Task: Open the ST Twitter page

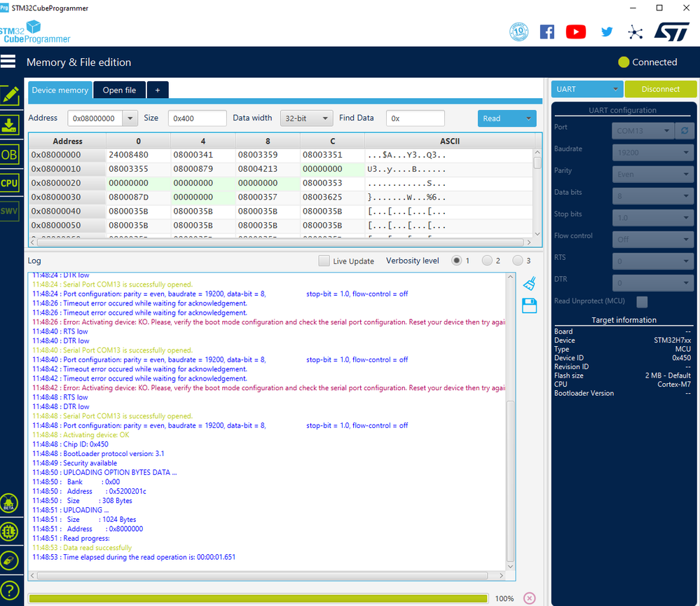Action: (607, 32)
